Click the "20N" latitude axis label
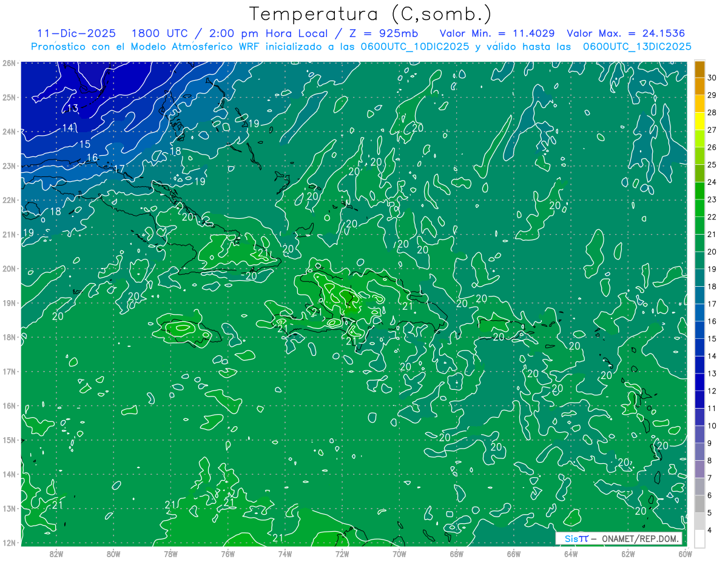Viewport: 728px width, 562px height. coord(8,269)
